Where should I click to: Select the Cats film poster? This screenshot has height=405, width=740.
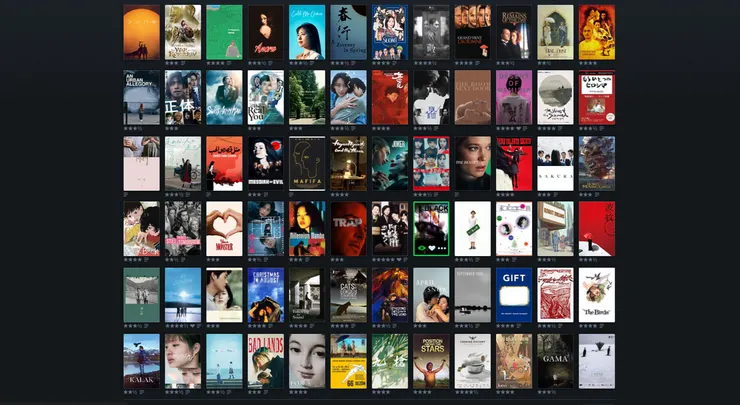point(348,295)
